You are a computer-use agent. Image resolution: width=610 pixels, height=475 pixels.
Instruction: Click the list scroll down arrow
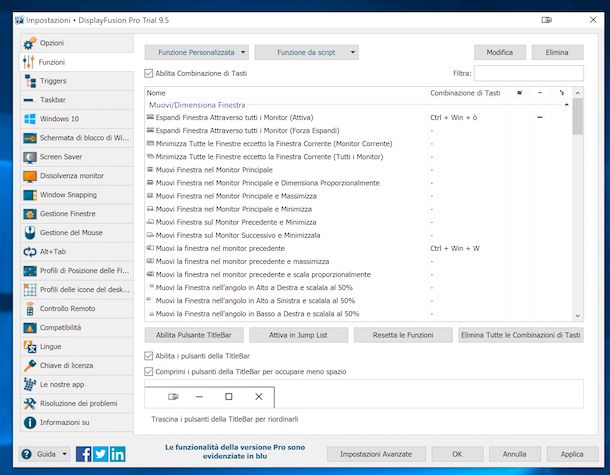(578, 316)
